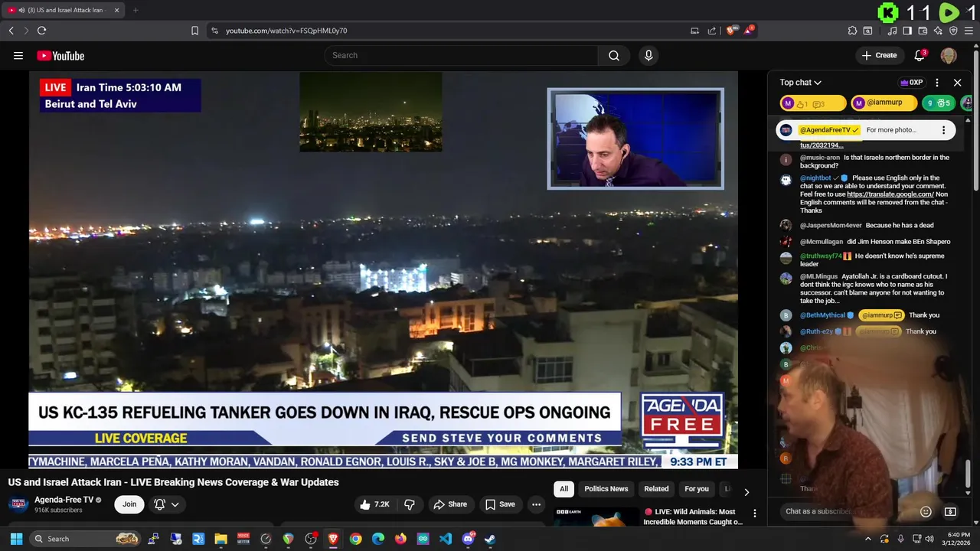This screenshot has width=980, height=551.
Task: Open Brave Leo AI sparkle icon
Action: coord(938,31)
